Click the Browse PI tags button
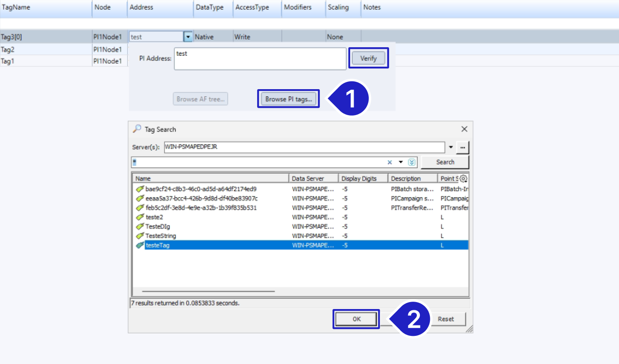The width and height of the screenshot is (619, 364). 288,99
